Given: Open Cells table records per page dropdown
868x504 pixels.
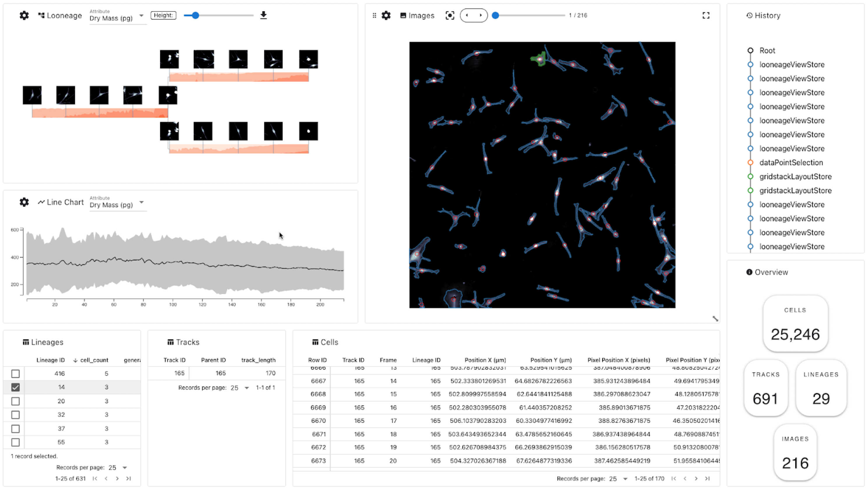Looking at the screenshot, I should pyautogui.click(x=619, y=479).
